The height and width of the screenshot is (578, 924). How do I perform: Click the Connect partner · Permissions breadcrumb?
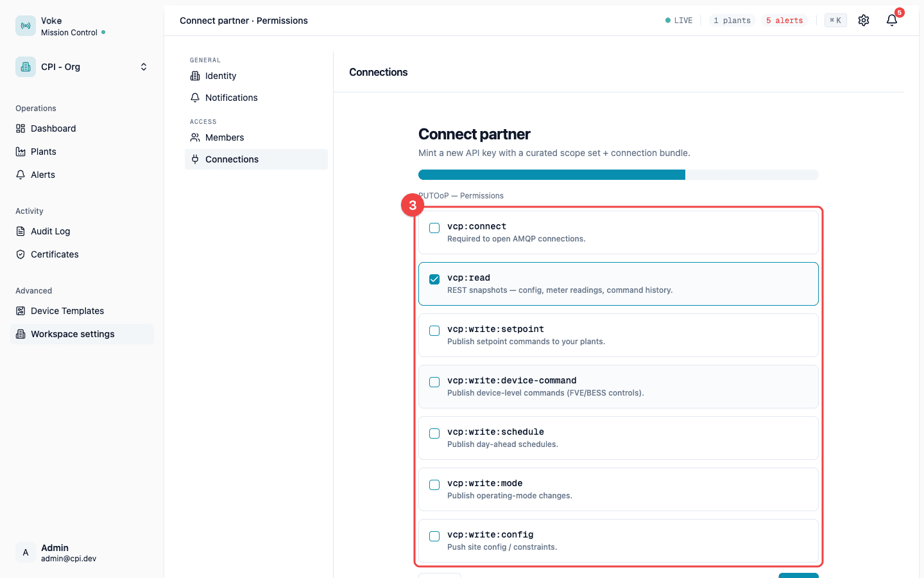pos(244,21)
